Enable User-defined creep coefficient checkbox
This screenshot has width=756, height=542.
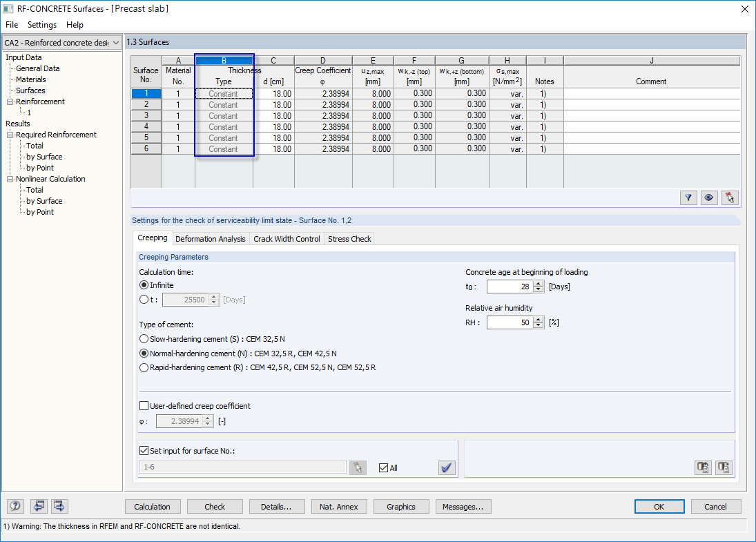(x=144, y=405)
